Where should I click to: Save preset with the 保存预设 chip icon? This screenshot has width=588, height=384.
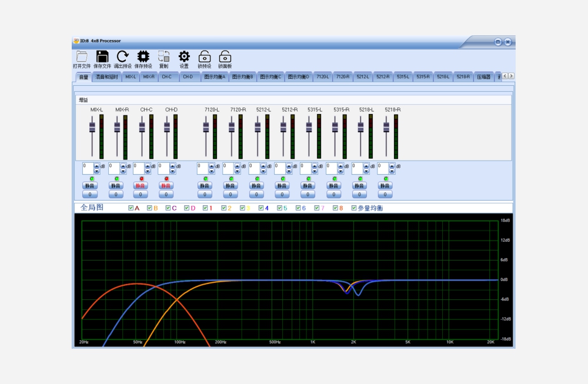pyautogui.click(x=143, y=56)
